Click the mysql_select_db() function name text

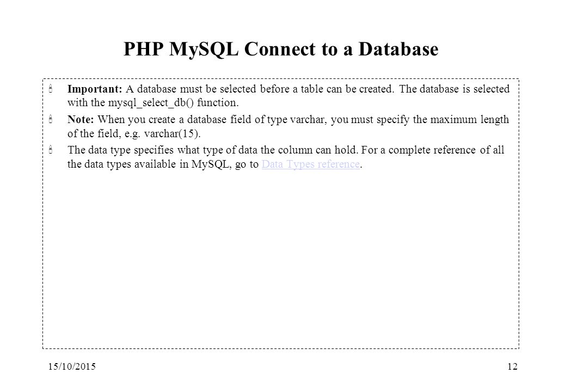pyautogui.click(x=151, y=103)
